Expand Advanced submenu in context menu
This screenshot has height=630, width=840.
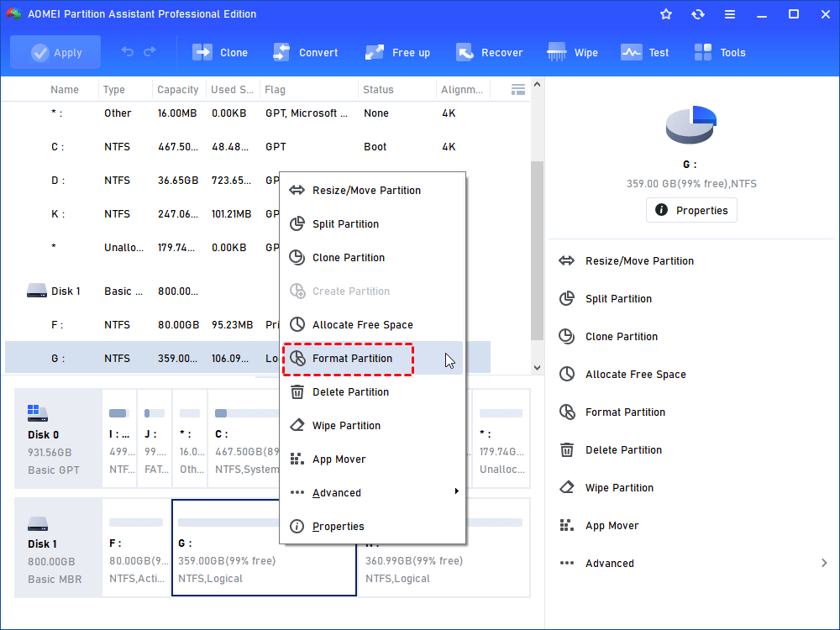click(373, 493)
